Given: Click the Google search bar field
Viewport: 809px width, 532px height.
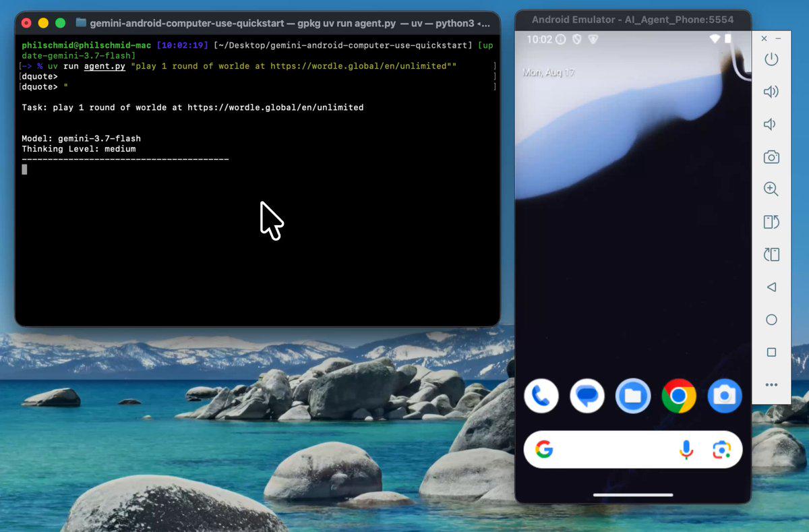Looking at the screenshot, I should [x=633, y=450].
